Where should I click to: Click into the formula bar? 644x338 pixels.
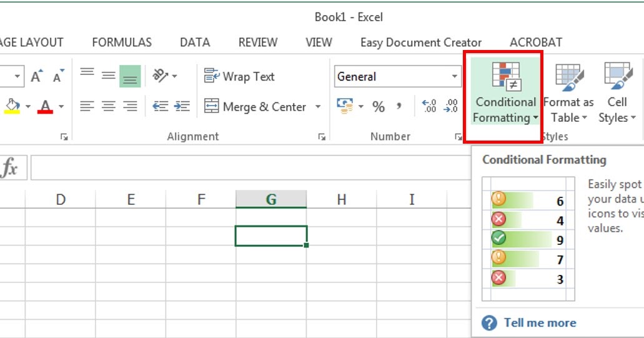[x=250, y=167]
